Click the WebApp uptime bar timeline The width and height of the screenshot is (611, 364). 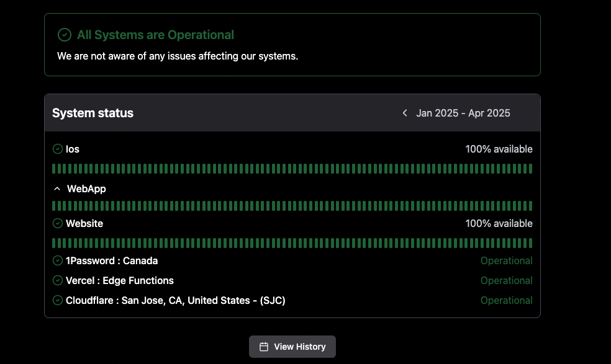tap(292, 205)
